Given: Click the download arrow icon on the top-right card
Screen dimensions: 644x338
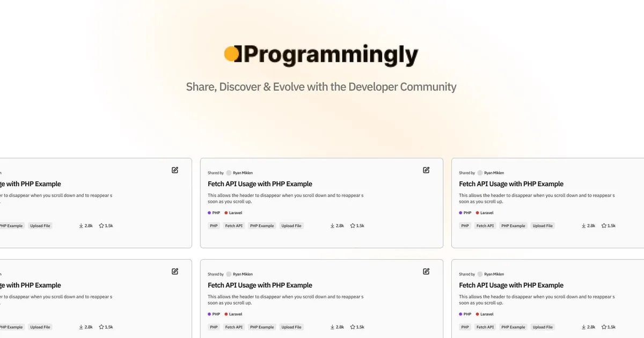Looking at the screenshot, I should click(583, 225).
